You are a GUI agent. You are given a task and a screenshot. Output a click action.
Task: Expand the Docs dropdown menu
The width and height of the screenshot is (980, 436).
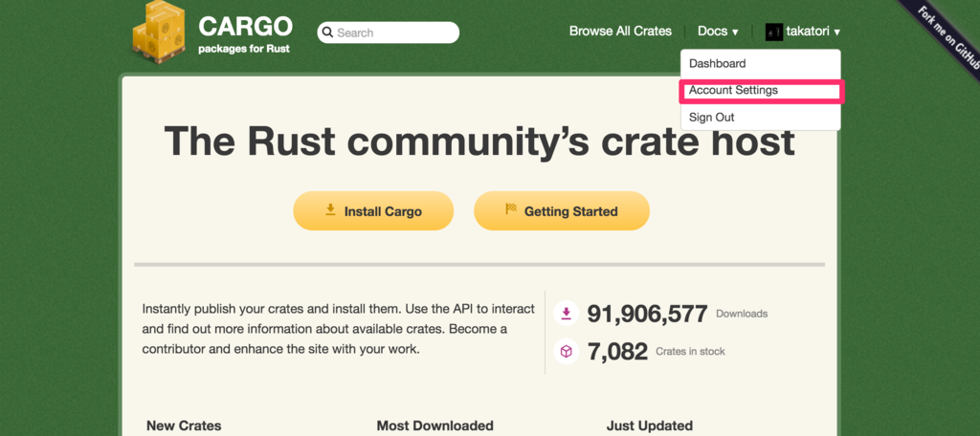tap(718, 32)
